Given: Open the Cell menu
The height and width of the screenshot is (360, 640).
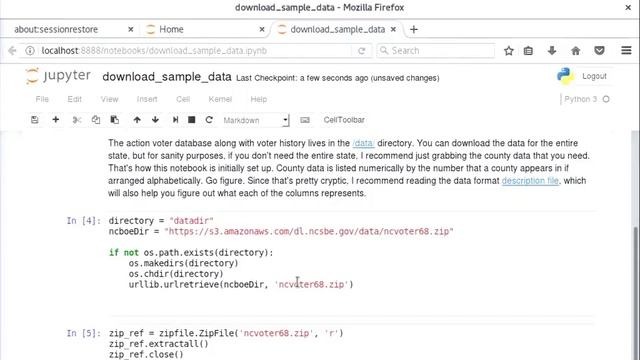Looking at the screenshot, I should point(183,99).
